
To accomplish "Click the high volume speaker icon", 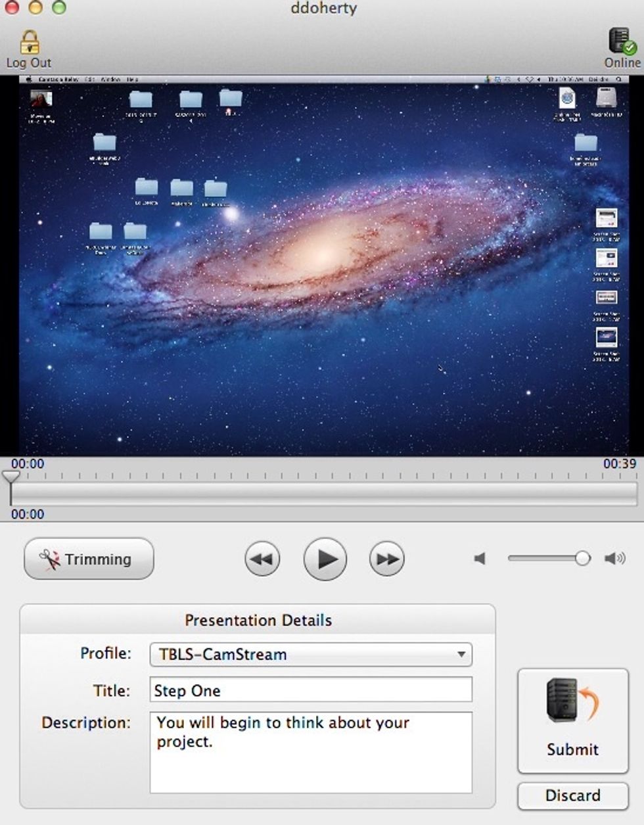I will [614, 559].
